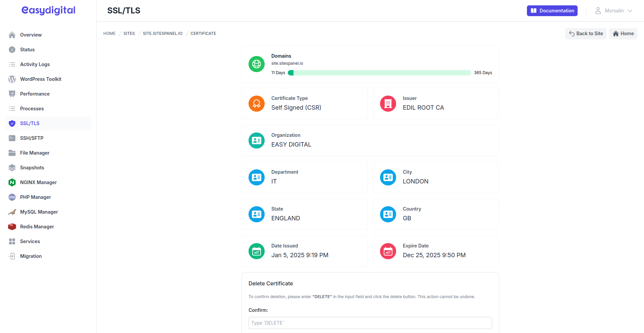644x333 pixels.
Task: Click the Easydigital logo
Action: (48, 10)
